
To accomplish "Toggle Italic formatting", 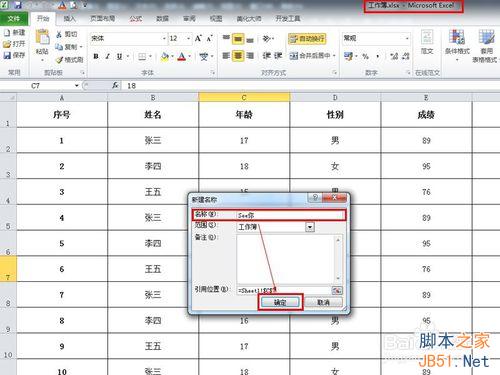I will pyautogui.click(x=107, y=56).
